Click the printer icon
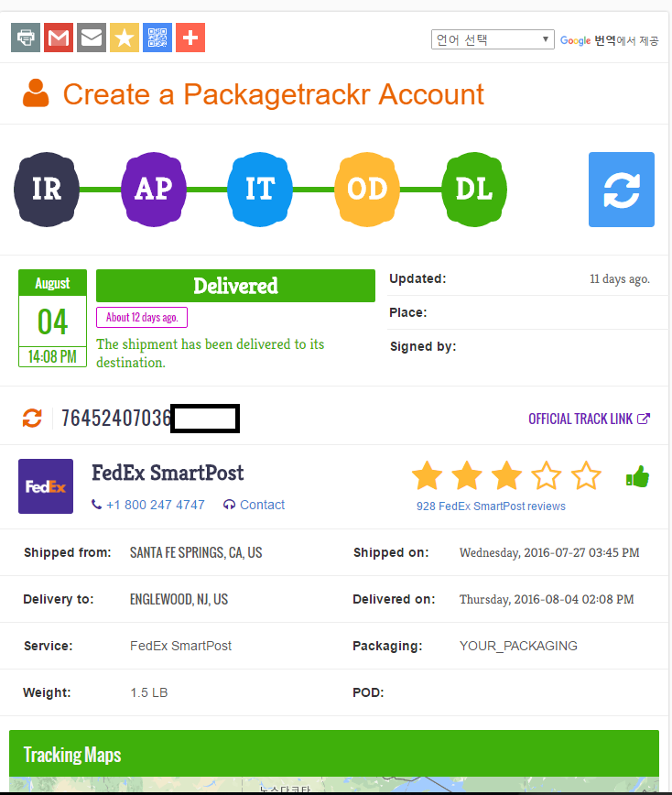 pos(26,38)
